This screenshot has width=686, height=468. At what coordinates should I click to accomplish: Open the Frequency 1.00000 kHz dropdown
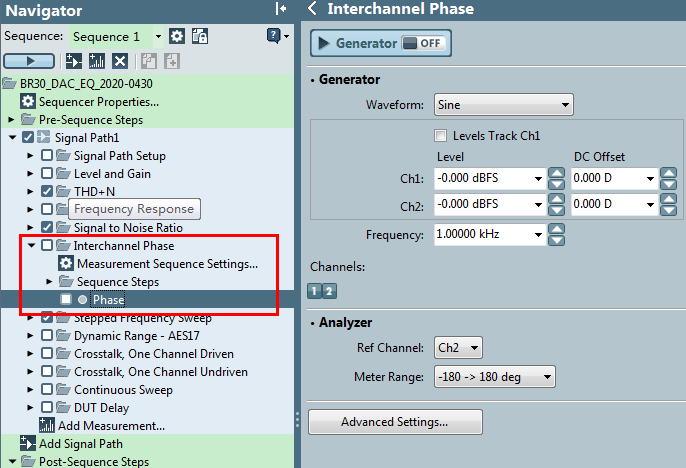click(x=538, y=235)
